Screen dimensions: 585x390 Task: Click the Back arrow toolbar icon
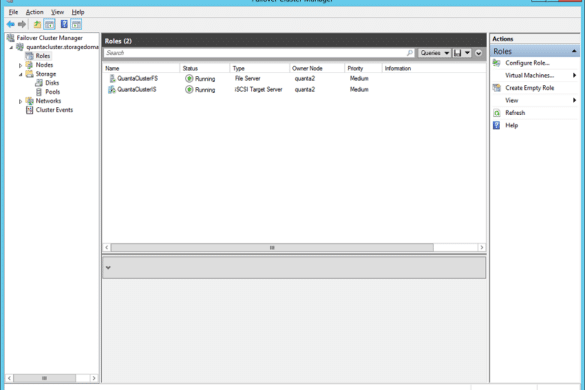10,25
